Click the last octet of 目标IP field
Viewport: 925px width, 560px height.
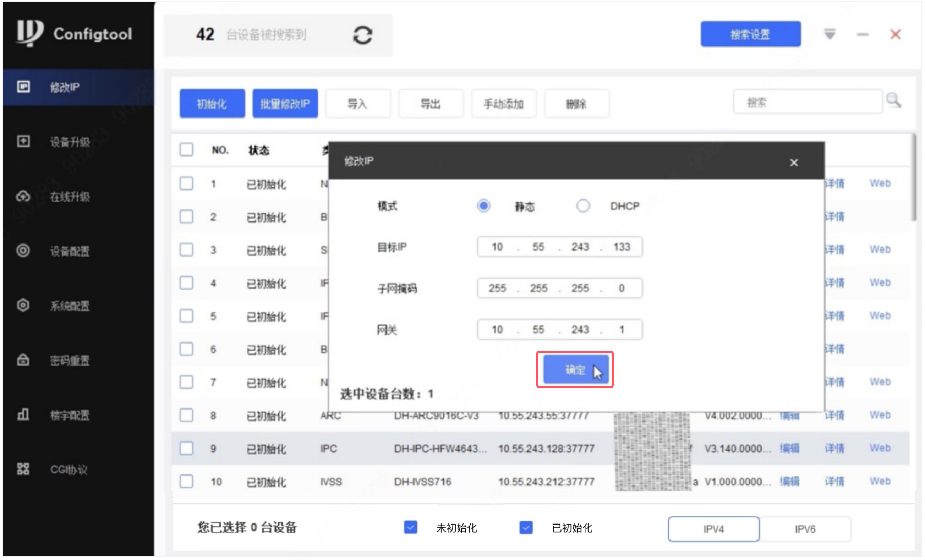click(x=622, y=247)
